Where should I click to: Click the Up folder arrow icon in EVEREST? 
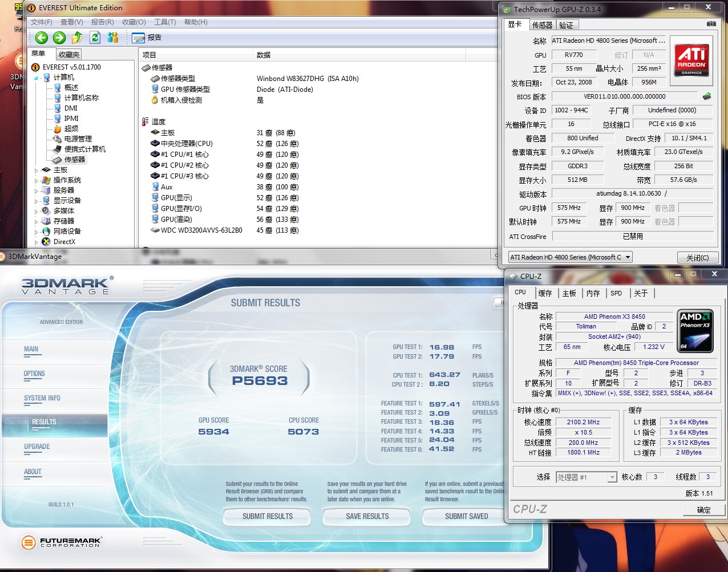(x=77, y=38)
